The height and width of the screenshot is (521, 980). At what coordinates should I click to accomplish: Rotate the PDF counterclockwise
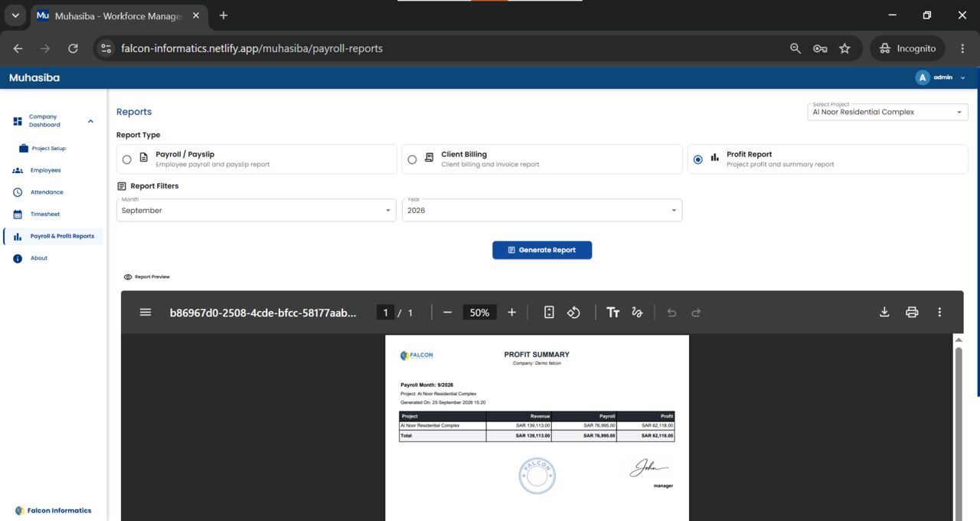pyautogui.click(x=573, y=313)
